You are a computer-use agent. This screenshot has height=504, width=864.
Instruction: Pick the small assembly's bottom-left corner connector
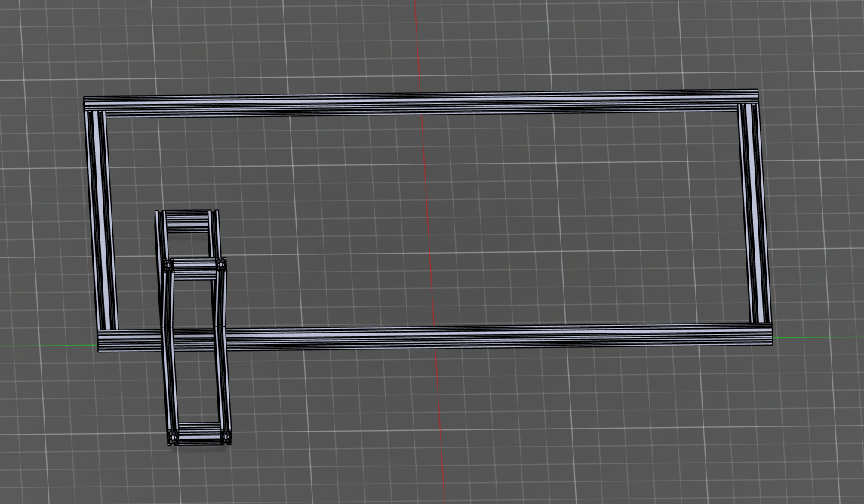tap(173, 437)
